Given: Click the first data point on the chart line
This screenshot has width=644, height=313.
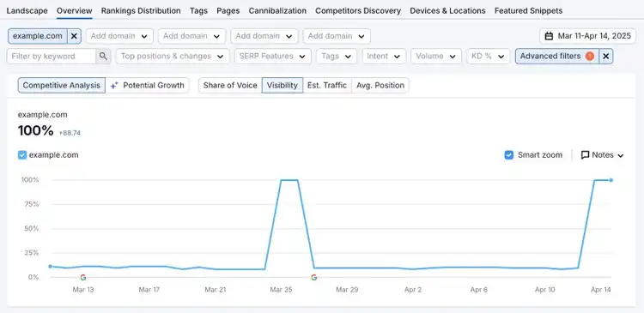Looking at the screenshot, I should [x=50, y=266].
